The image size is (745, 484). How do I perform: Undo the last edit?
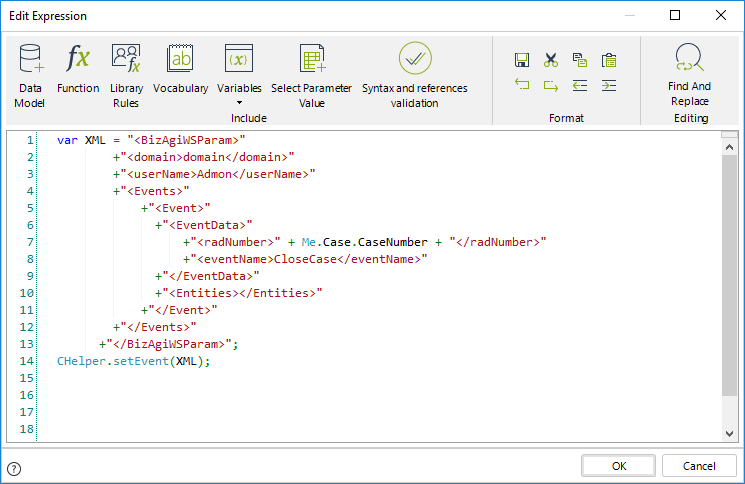(x=522, y=85)
